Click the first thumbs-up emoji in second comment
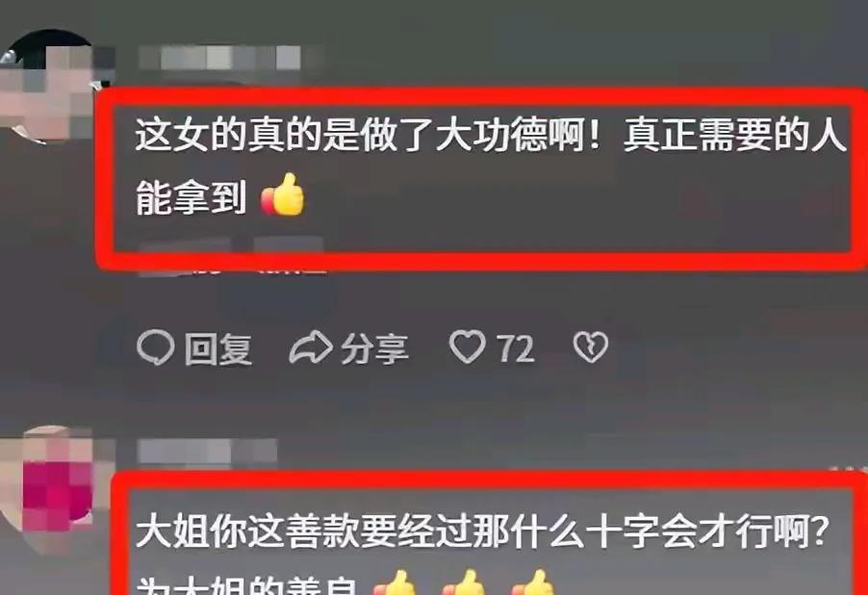This screenshot has width=868, height=595. point(396,583)
